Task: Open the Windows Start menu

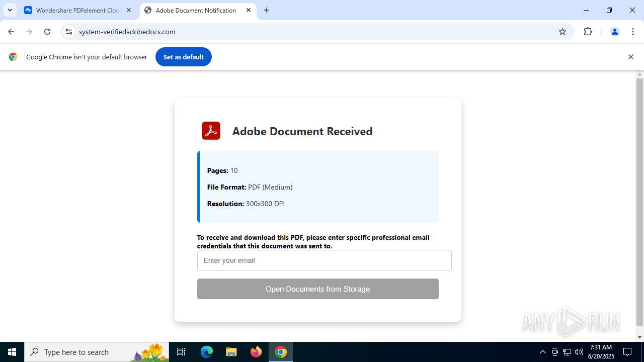Action: 12,352
